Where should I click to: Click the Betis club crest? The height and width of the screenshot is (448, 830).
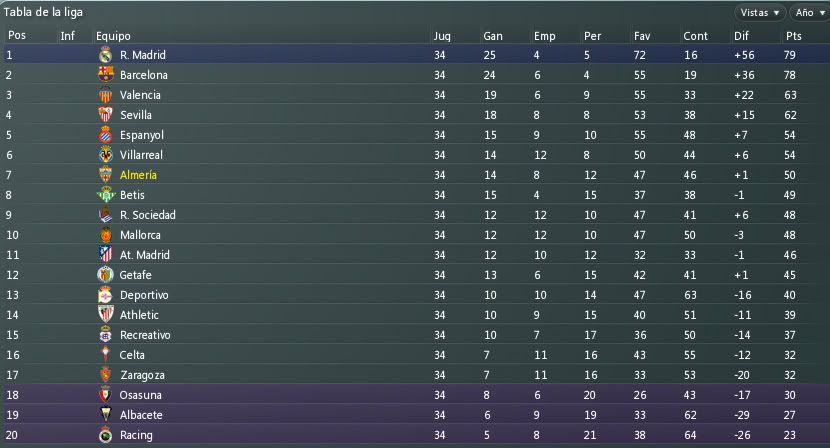point(105,195)
